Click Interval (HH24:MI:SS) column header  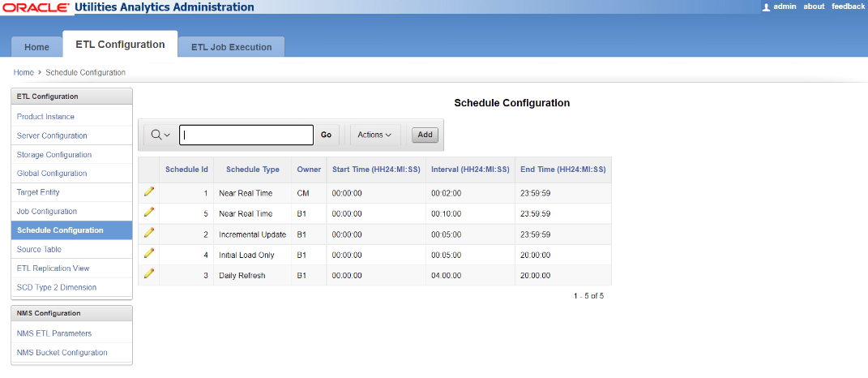click(470, 170)
